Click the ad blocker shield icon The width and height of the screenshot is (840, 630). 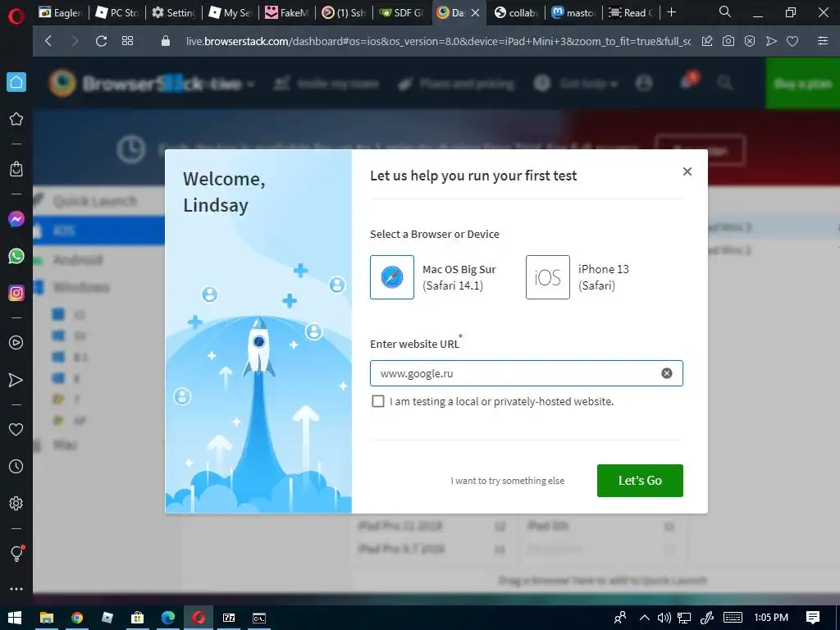coord(750,41)
